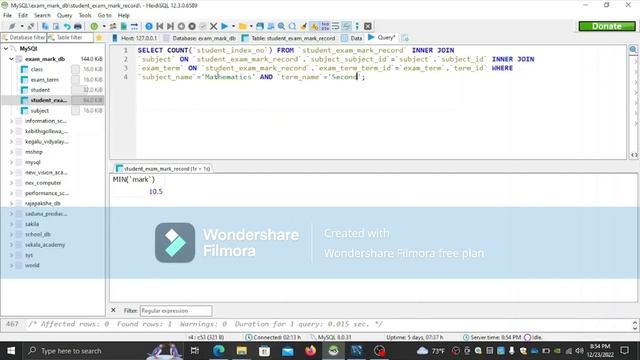The image size is (640, 360).
Task: Go to first row toolbar icon
Action: tap(160, 26)
